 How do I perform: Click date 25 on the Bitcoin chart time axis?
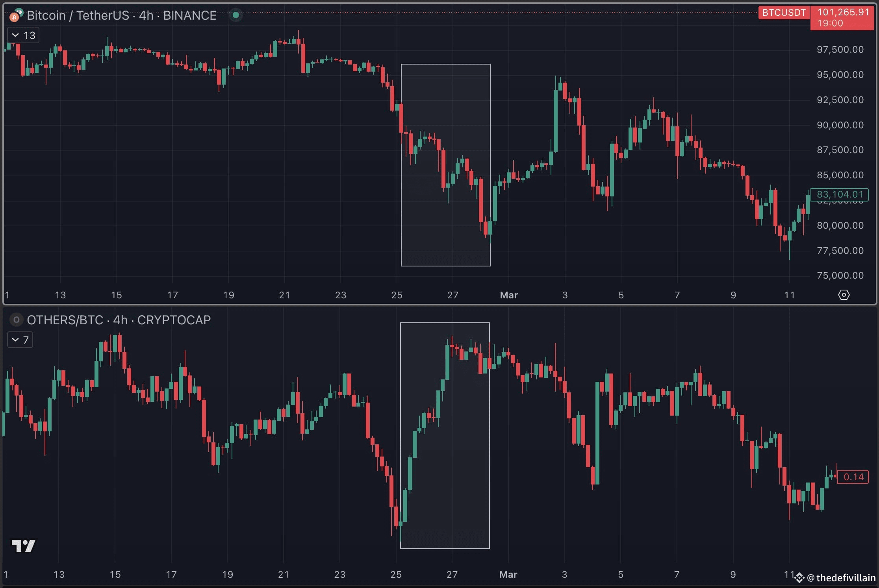[x=397, y=295]
